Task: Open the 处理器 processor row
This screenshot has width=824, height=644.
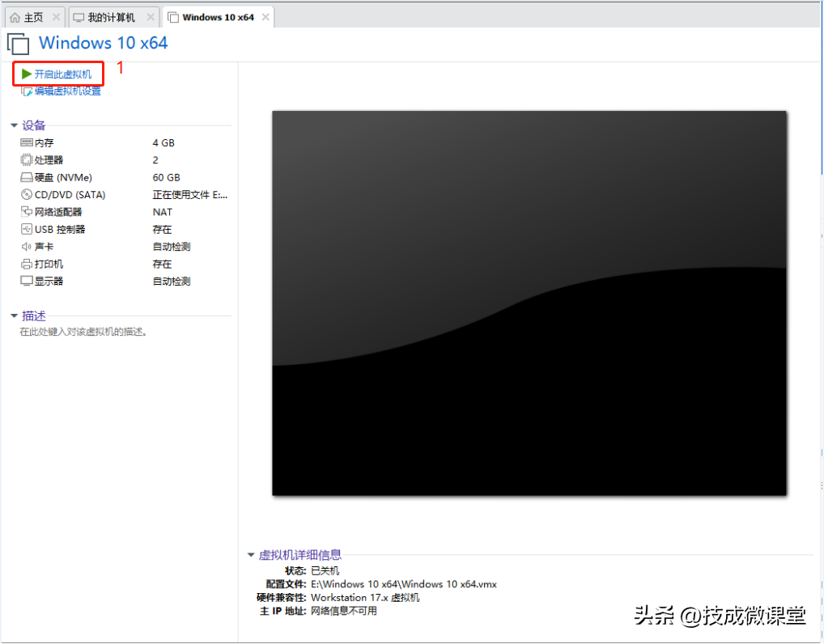Action: 124,160
